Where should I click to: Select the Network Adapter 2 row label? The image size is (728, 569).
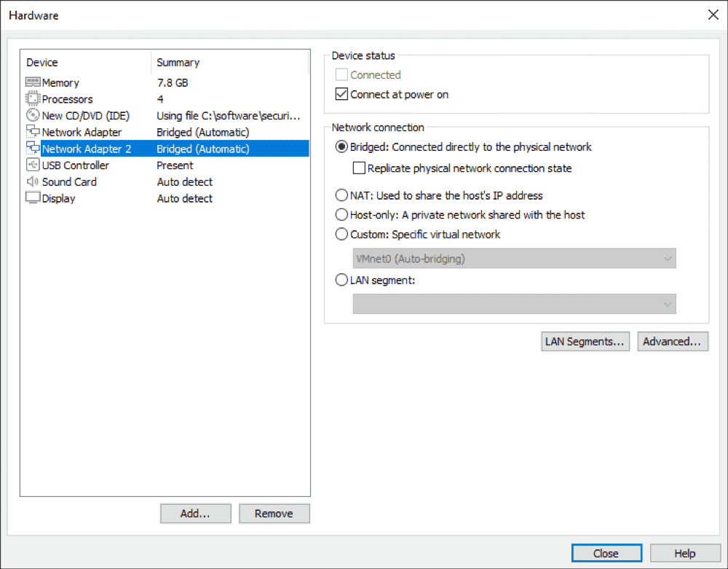(87, 149)
